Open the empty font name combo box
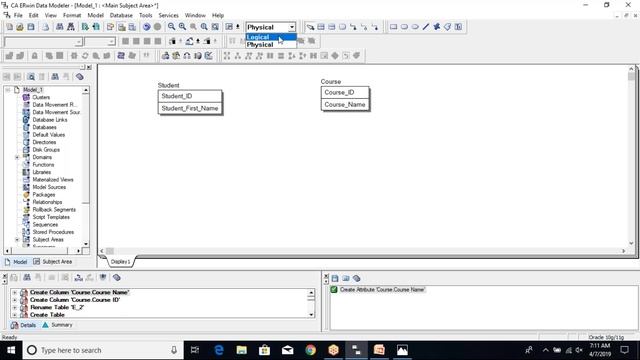 43,41
